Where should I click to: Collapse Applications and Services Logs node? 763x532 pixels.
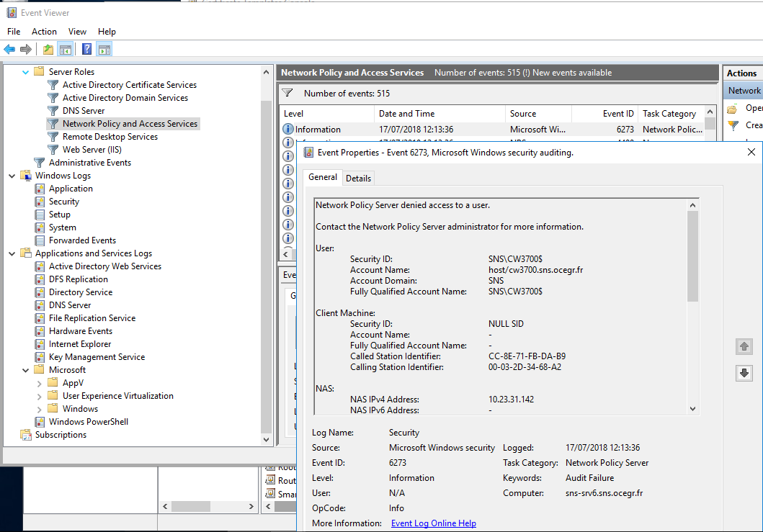pyautogui.click(x=12, y=253)
